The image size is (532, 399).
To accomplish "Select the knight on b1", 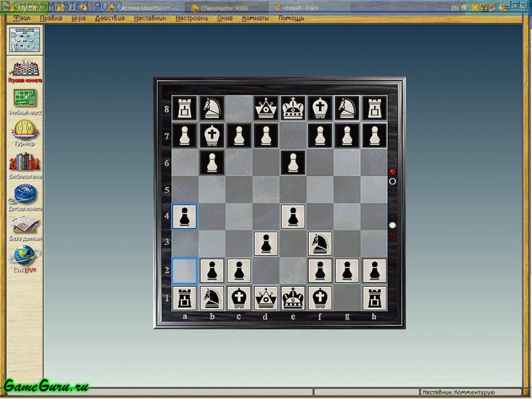I will click(x=212, y=298).
